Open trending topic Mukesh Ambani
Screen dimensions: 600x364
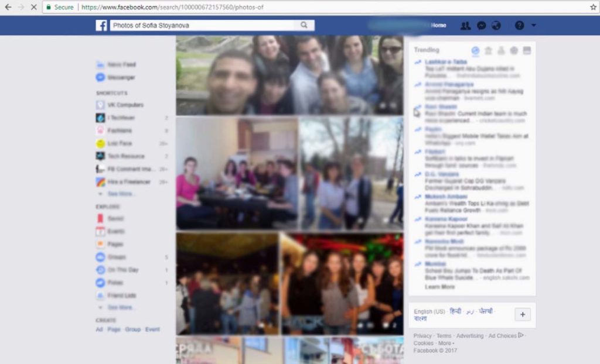point(446,197)
